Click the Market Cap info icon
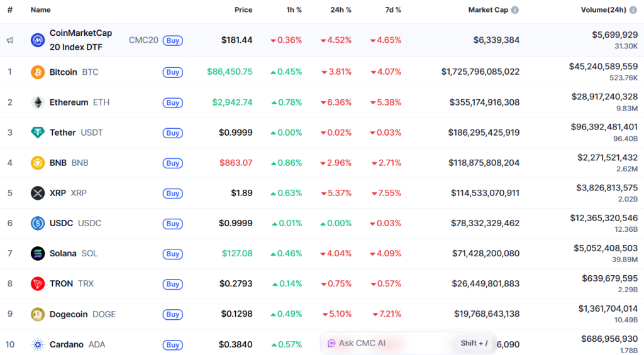The height and width of the screenshot is (355, 644). coord(515,10)
